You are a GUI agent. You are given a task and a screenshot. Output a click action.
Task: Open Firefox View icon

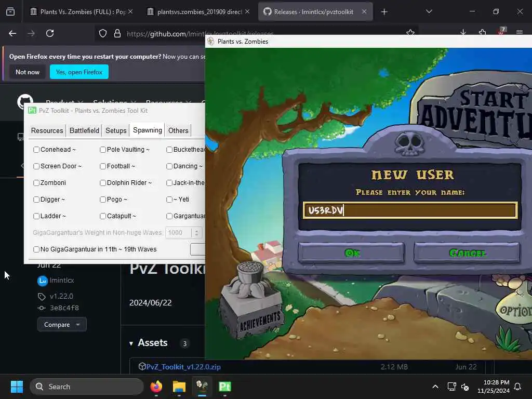10,12
